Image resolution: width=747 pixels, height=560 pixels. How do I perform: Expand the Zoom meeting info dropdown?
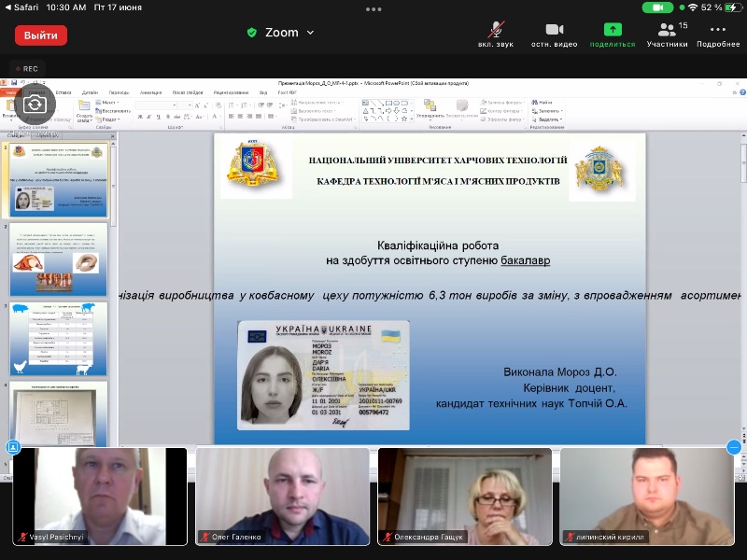280,33
